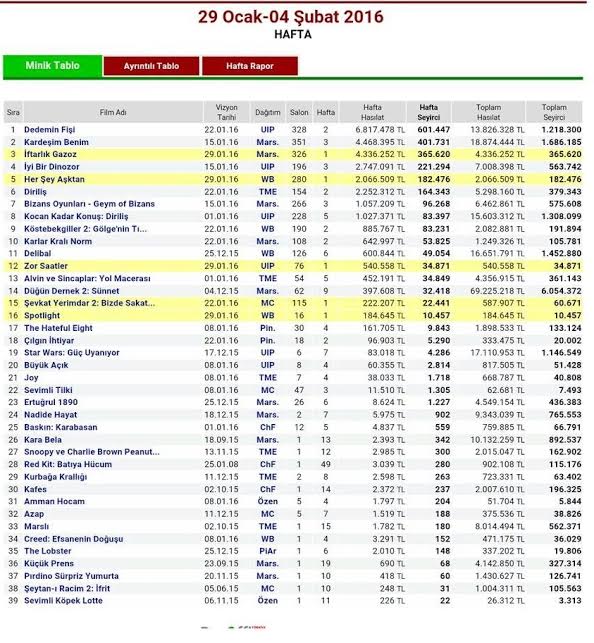The width and height of the screenshot is (594, 643).
Task: Select the total revenue 69.225.218 TL
Action: (497, 291)
